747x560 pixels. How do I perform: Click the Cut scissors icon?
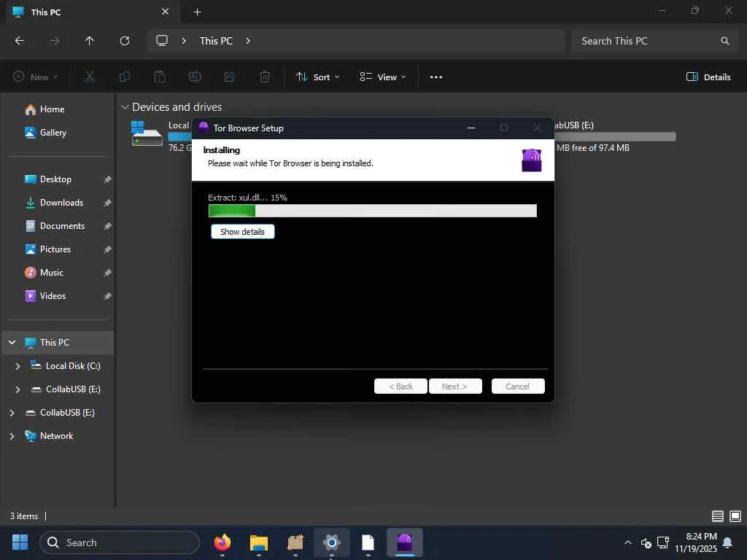(90, 77)
